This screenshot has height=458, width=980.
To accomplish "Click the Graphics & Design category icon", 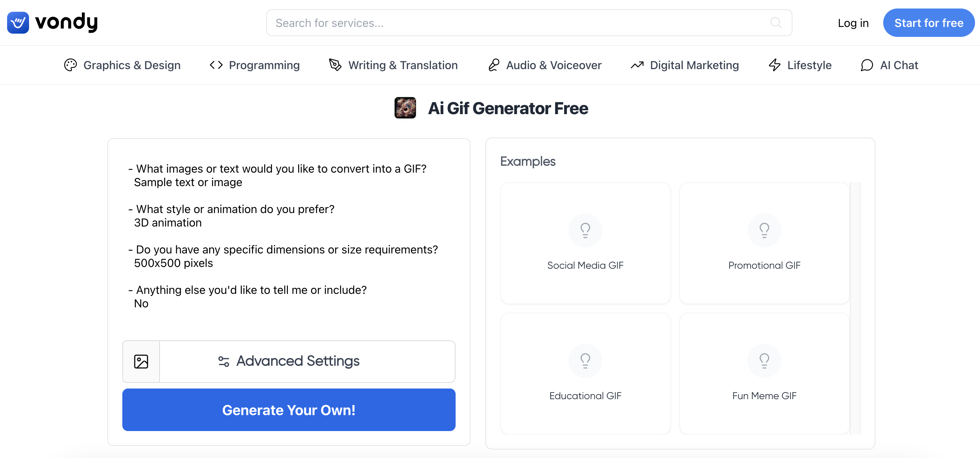I will [70, 65].
